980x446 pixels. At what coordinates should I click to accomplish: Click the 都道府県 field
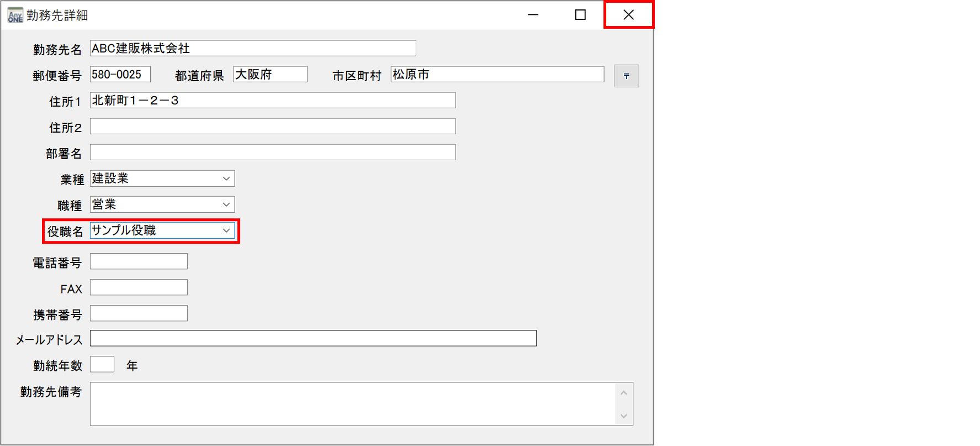click(x=270, y=75)
